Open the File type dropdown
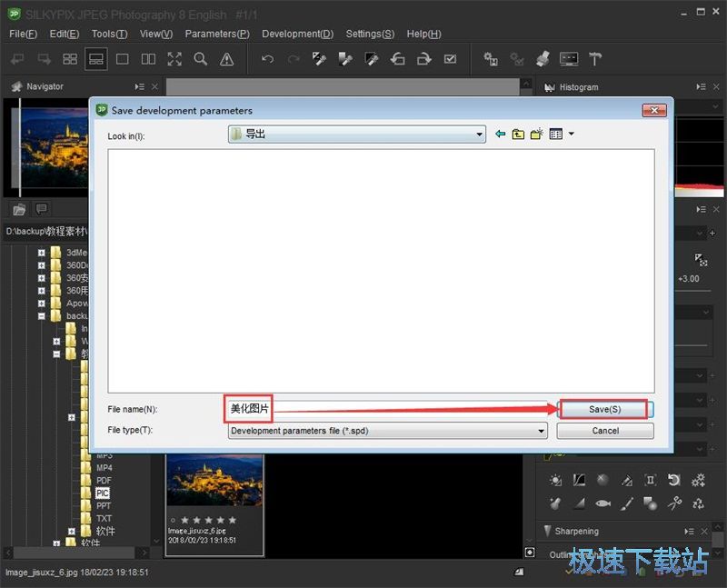Screen dimensions: 727x588 (x=541, y=431)
